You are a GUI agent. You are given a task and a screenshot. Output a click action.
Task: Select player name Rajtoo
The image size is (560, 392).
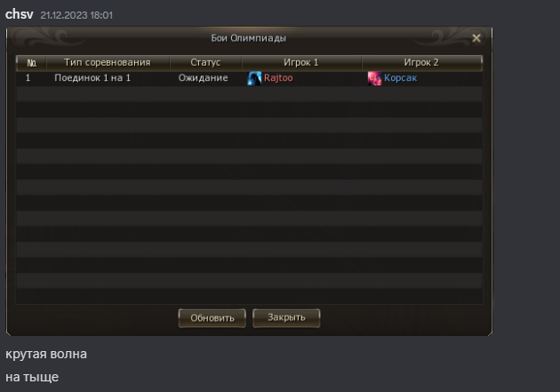click(278, 78)
